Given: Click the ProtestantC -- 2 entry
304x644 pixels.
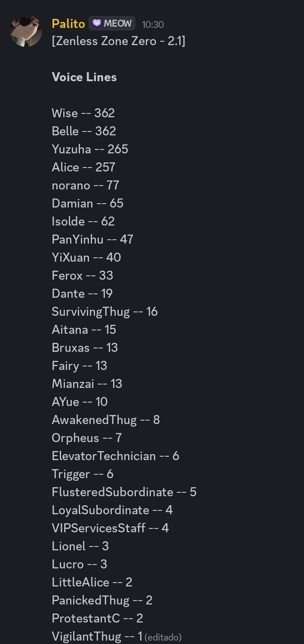Looking at the screenshot, I should click(x=97, y=618).
